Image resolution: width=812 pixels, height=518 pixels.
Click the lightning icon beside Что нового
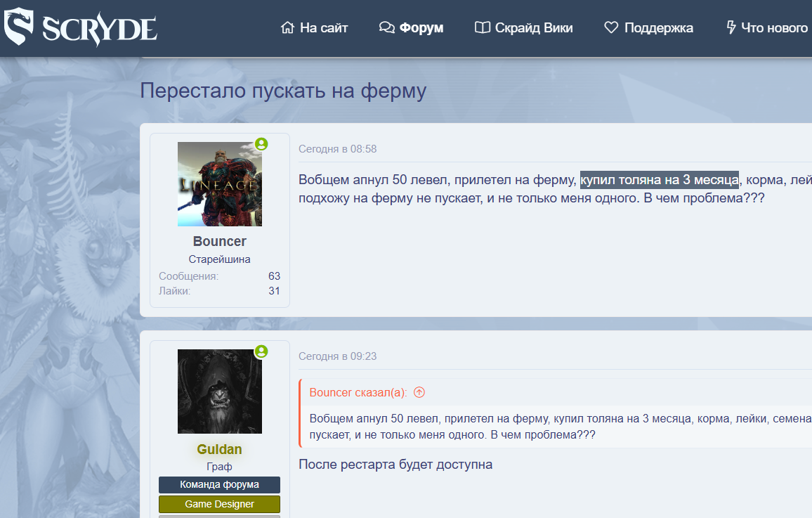tap(731, 27)
